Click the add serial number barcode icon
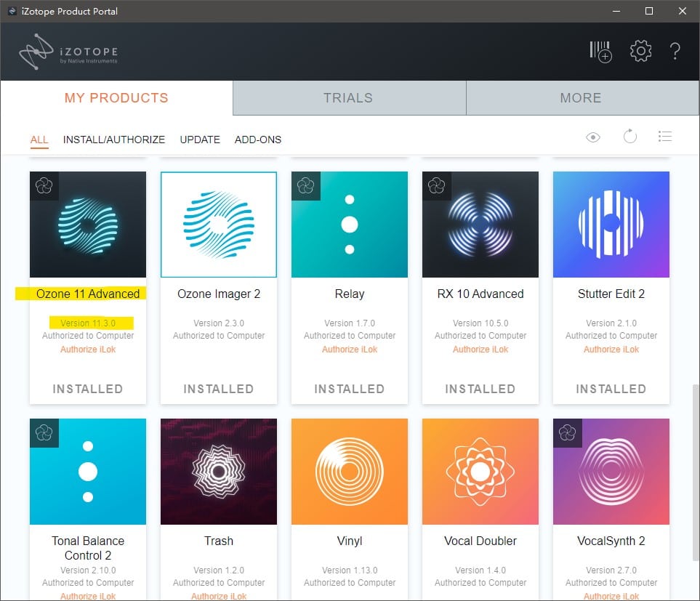The width and height of the screenshot is (700, 601). pyautogui.click(x=600, y=52)
